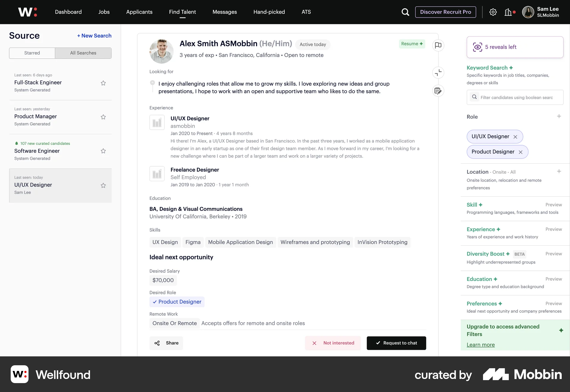The height and width of the screenshot is (392, 570).
Task: Open settings using the gear icon
Action: click(x=493, y=12)
